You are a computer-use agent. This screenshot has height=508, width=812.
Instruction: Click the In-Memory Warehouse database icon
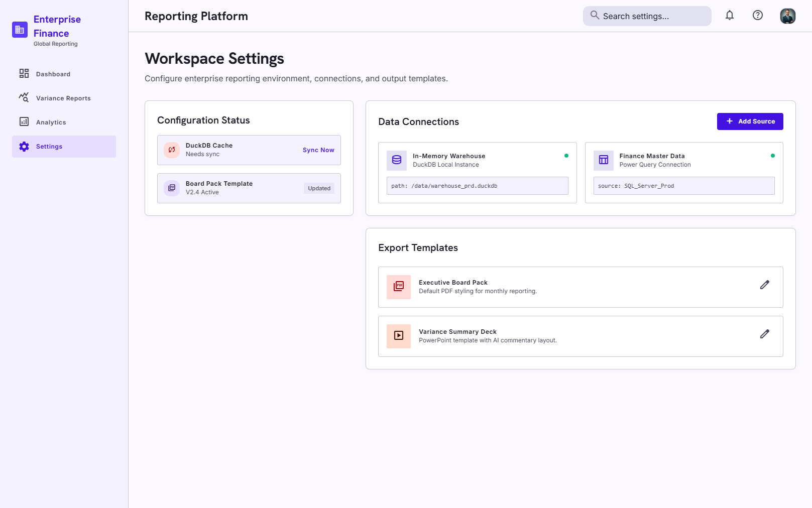397,160
